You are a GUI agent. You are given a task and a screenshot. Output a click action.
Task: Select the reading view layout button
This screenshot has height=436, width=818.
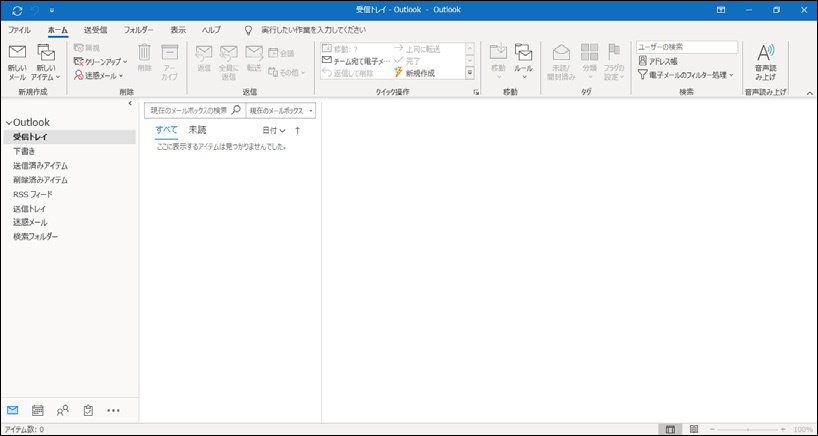[694, 429]
